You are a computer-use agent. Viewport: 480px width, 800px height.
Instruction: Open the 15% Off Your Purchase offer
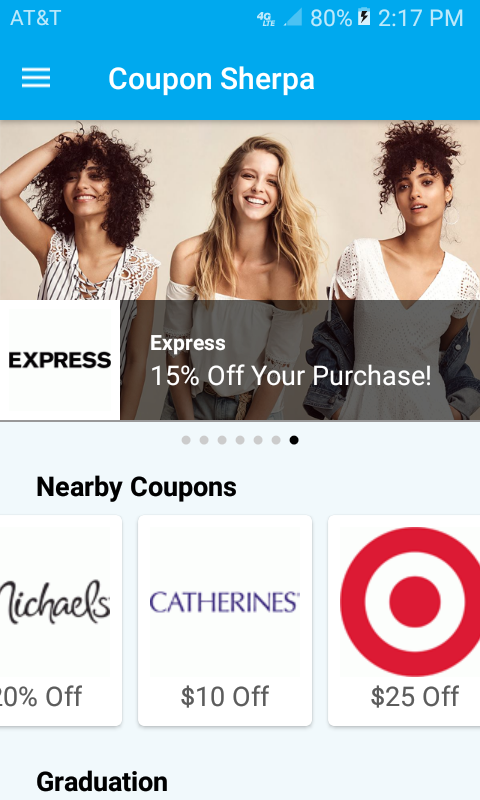tap(291, 376)
